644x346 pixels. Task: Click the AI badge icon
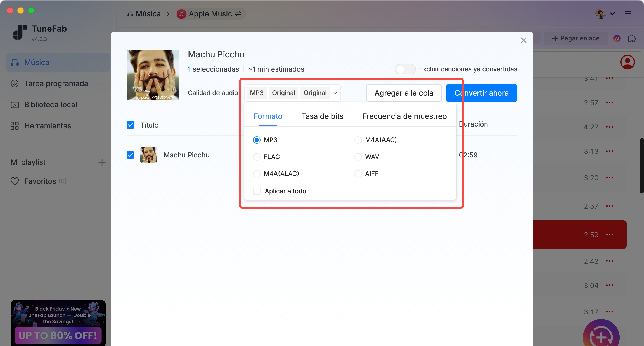[x=617, y=39]
